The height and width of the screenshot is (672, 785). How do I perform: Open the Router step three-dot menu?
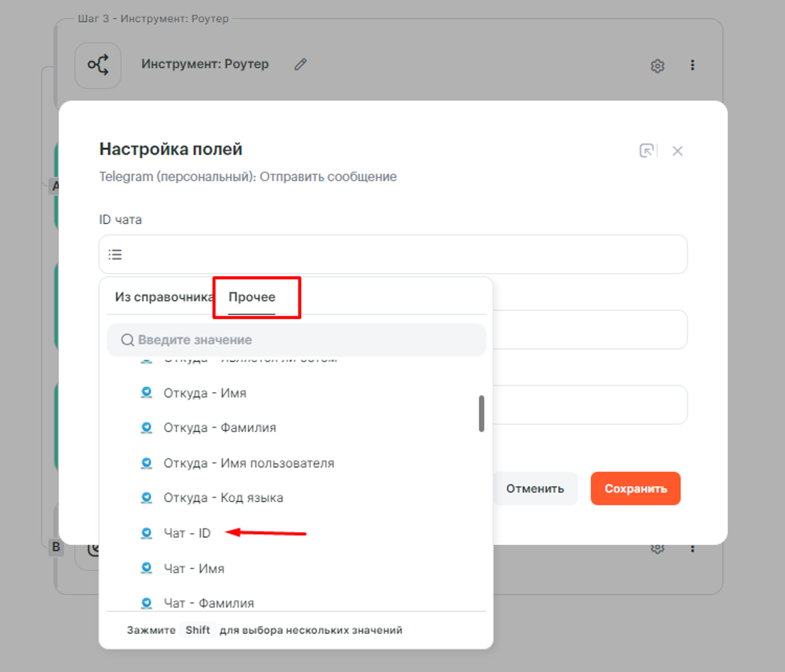pyautogui.click(x=692, y=65)
